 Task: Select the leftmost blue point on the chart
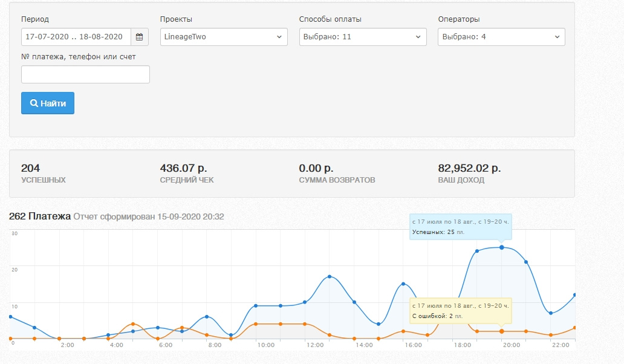10,316
